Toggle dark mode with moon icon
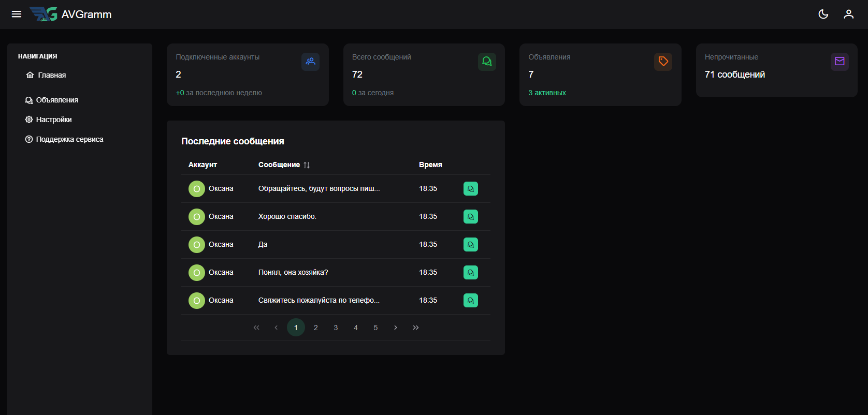868x415 pixels. [x=823, y=14]
